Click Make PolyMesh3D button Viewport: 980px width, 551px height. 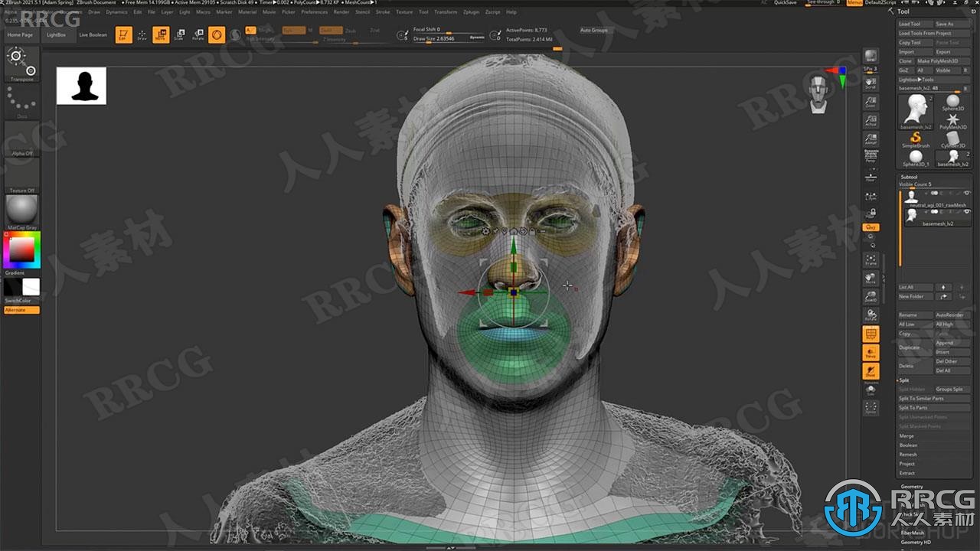click(x=943, y=61)
